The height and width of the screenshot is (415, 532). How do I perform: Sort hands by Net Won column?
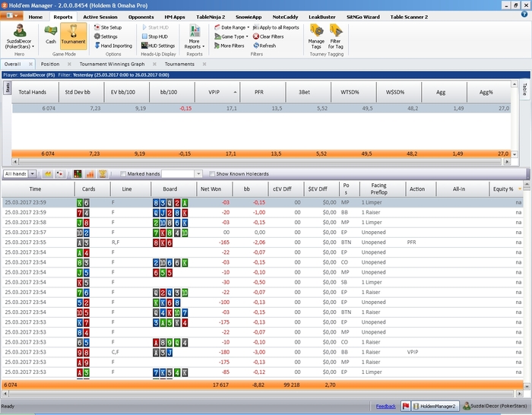click(x=214, y=189)
